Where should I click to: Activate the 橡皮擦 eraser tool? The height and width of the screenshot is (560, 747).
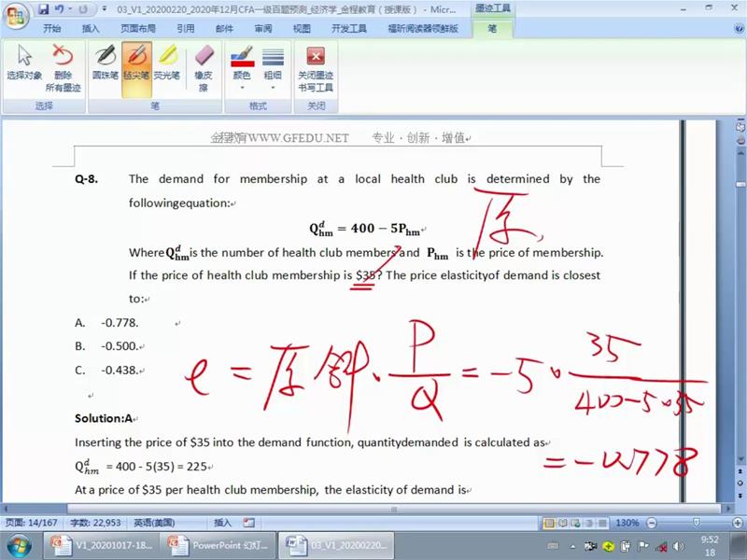[204, 68]
